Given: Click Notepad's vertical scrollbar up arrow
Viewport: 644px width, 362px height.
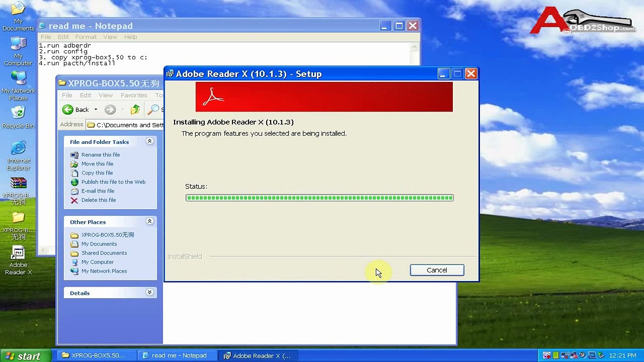Looking at the screenshot, I should 415,47.
